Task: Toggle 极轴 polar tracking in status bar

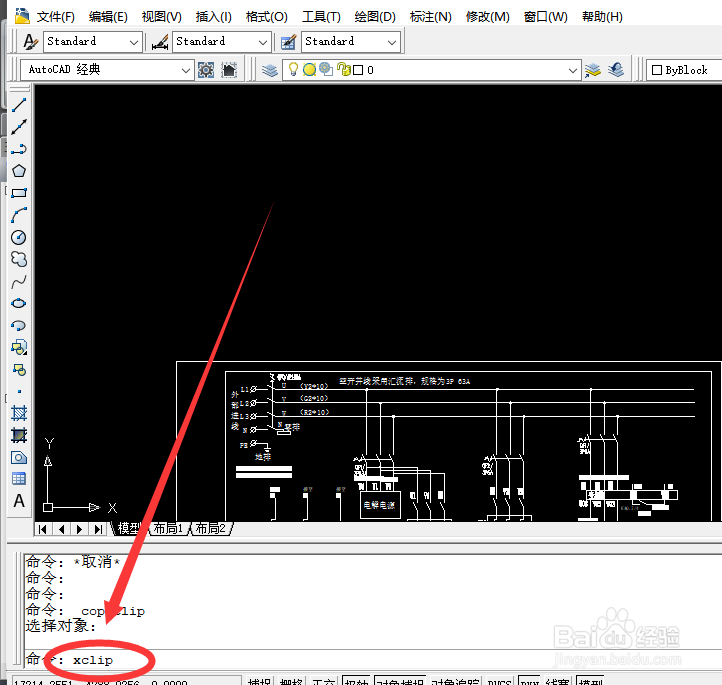Action: pyautogui.click(x=356, y=681)
